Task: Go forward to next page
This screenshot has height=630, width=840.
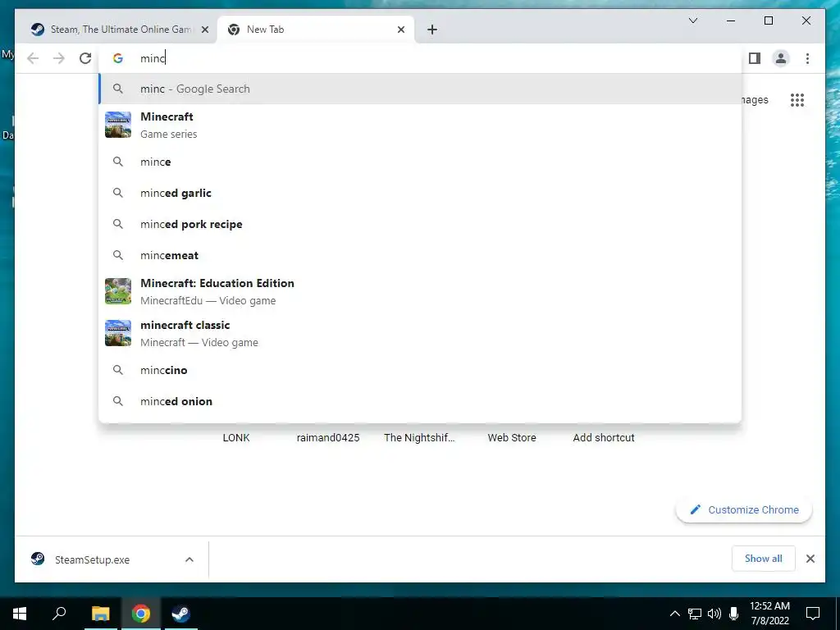Action: pos(59,58)
